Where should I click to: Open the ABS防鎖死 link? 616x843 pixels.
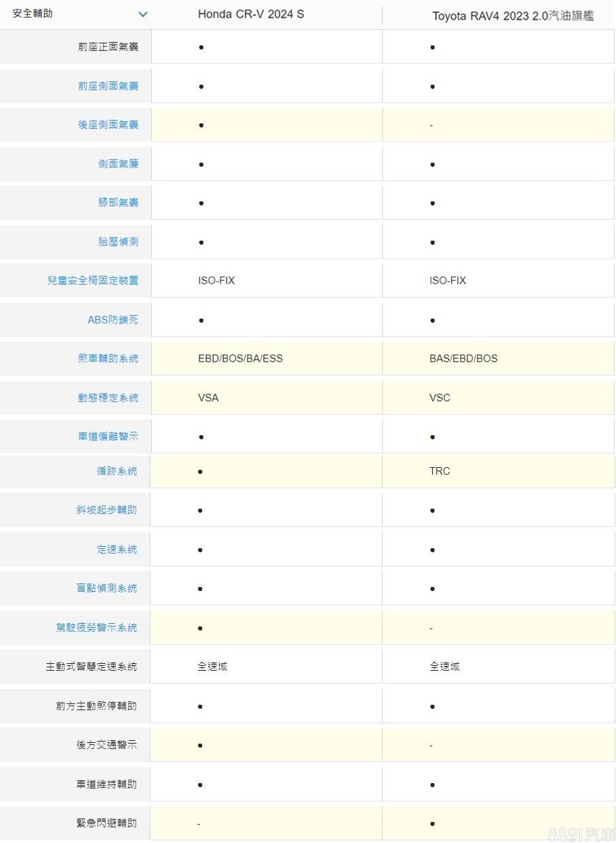pyautogui.click(x=112, y=319)
